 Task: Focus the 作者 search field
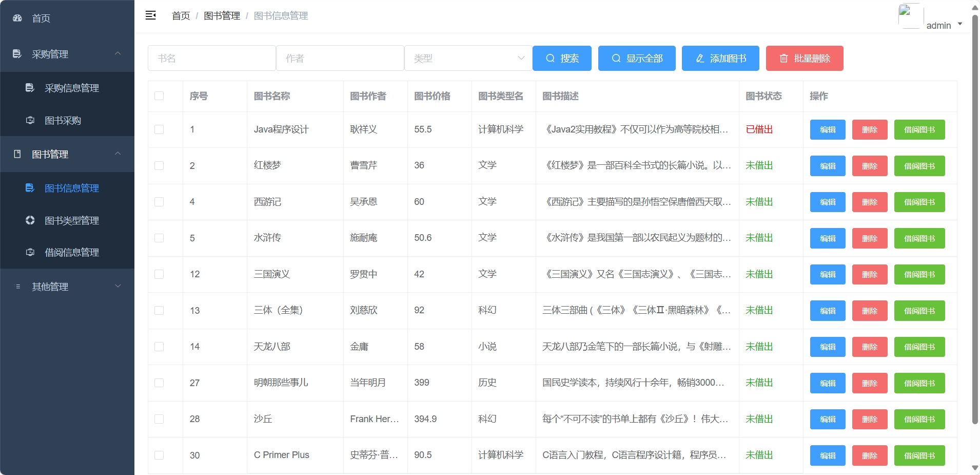[x=340, y=58]
